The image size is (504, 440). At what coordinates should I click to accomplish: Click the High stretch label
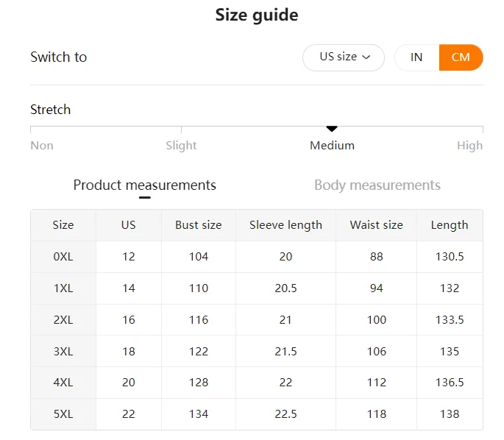[x=469, y=145]
